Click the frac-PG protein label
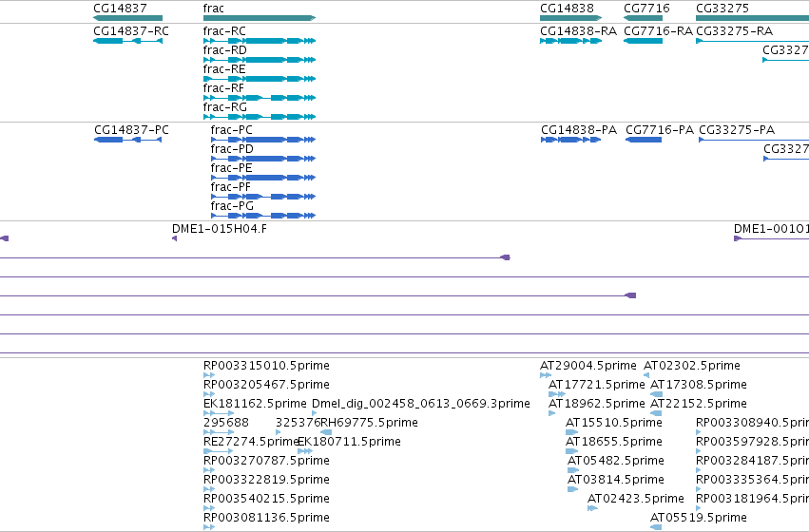This screenshot has height=532, width=809. coord(232,206)
